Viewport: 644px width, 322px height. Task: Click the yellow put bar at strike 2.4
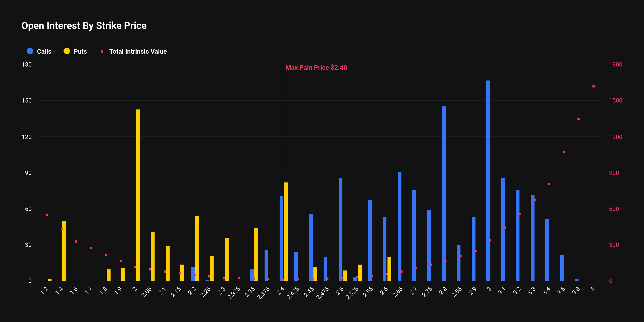286,232
